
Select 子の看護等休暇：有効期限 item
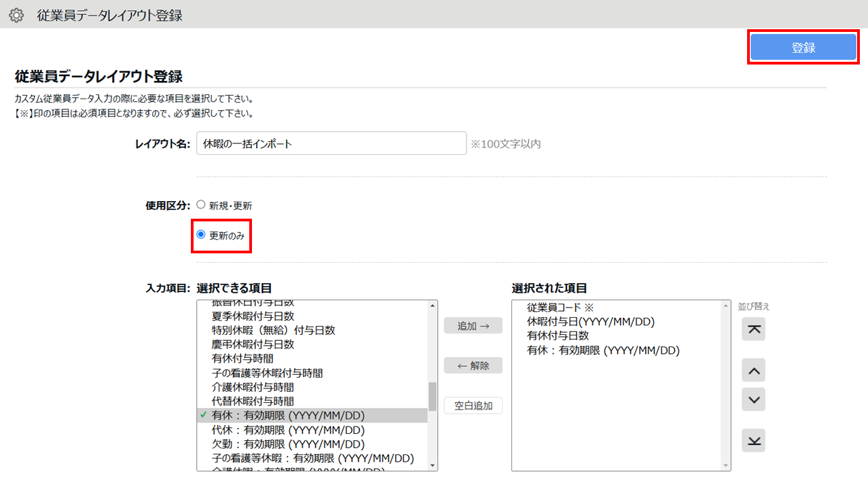tap(312, 458)
